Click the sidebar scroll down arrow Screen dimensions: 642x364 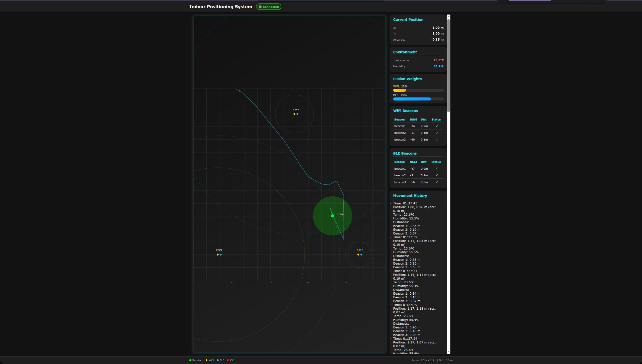click(448, 352)
